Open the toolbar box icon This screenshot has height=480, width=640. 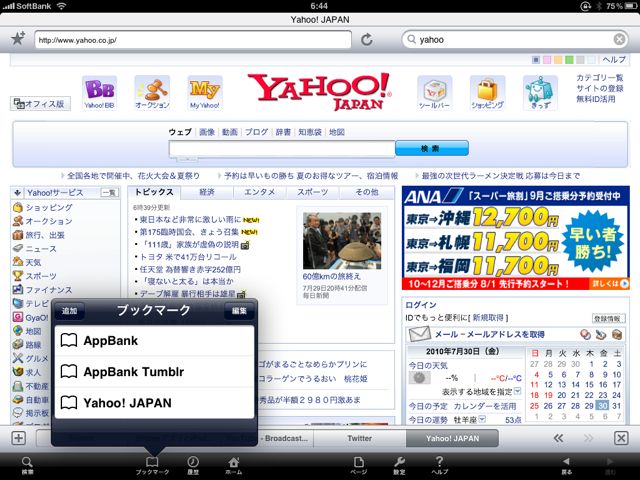[434, 93]
